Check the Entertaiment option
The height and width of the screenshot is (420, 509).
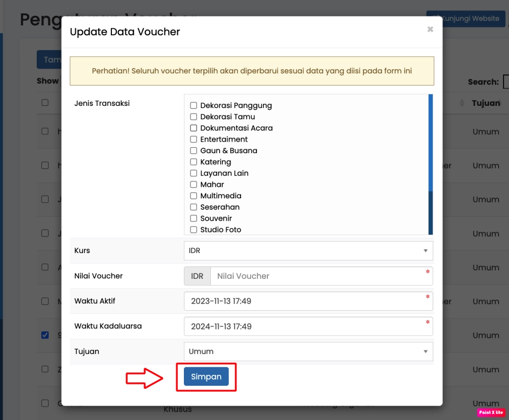point(193,139)
